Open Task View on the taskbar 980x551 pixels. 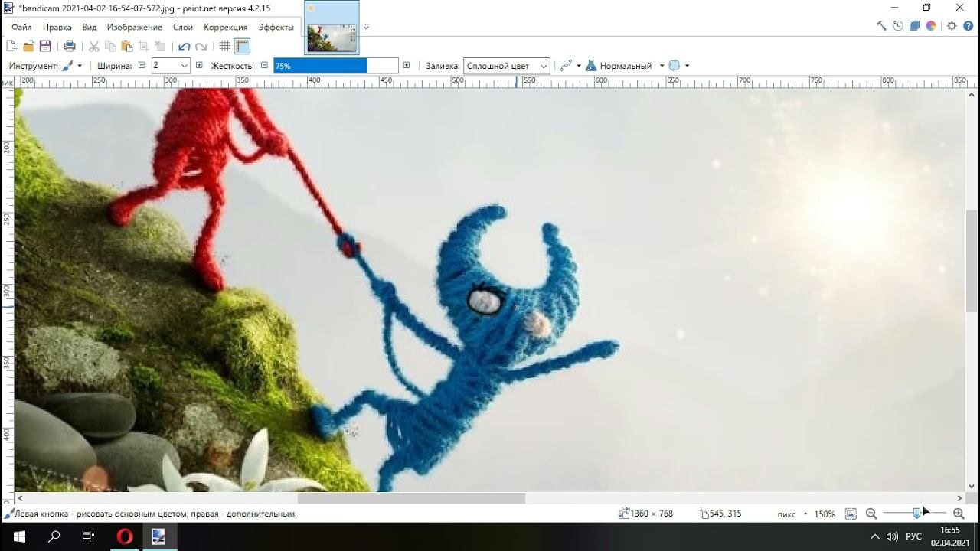88,536
